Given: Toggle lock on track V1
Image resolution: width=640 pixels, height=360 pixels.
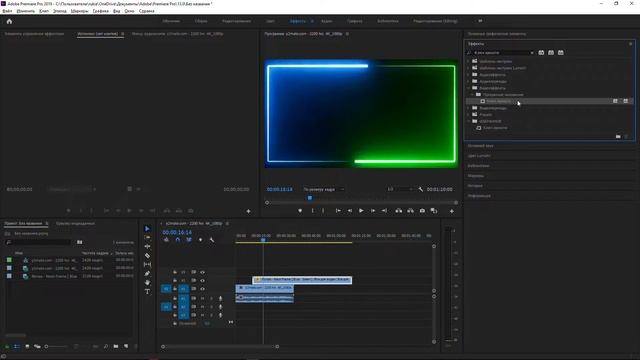Looking at the screenshot, I should [175, 289].
